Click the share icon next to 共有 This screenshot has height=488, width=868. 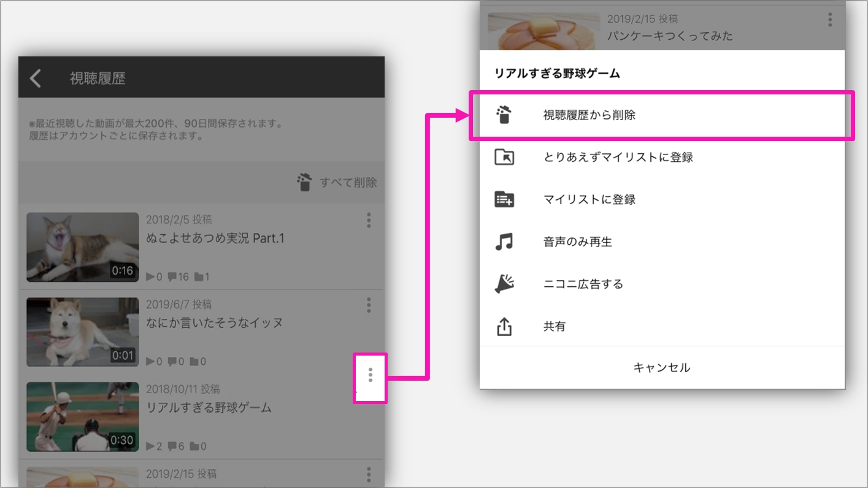click(504, 326)
